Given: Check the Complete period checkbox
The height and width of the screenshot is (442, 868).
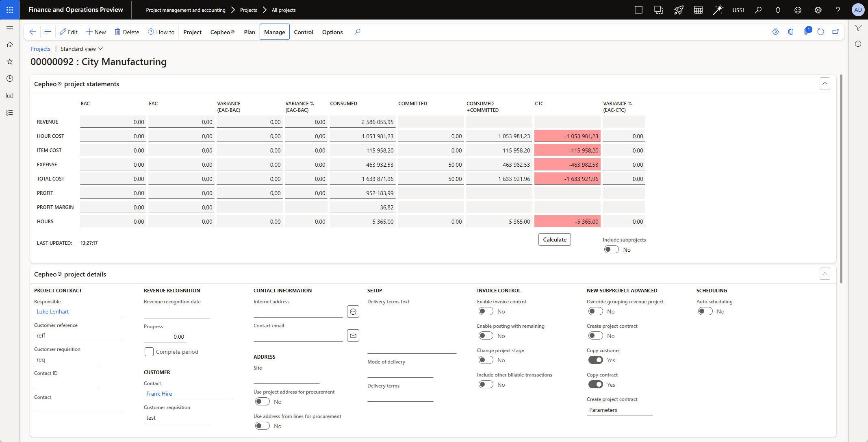Looking at the screenshot, I should tap(149, 352).
